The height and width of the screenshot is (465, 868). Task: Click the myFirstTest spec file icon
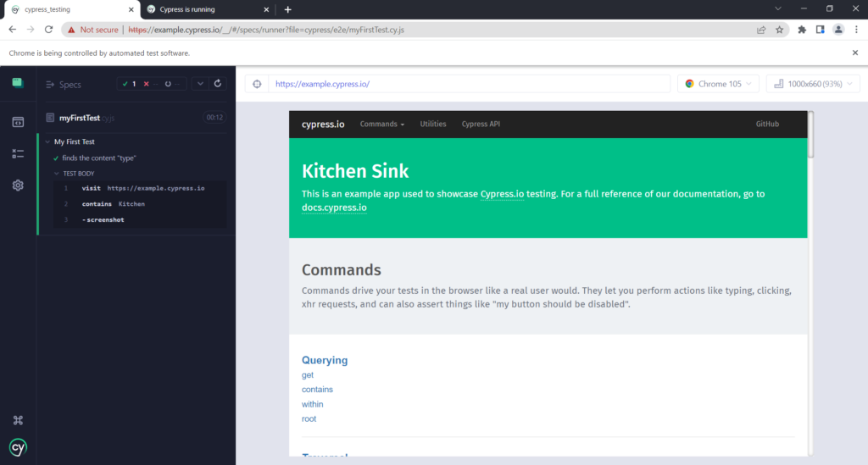(50, 118)
